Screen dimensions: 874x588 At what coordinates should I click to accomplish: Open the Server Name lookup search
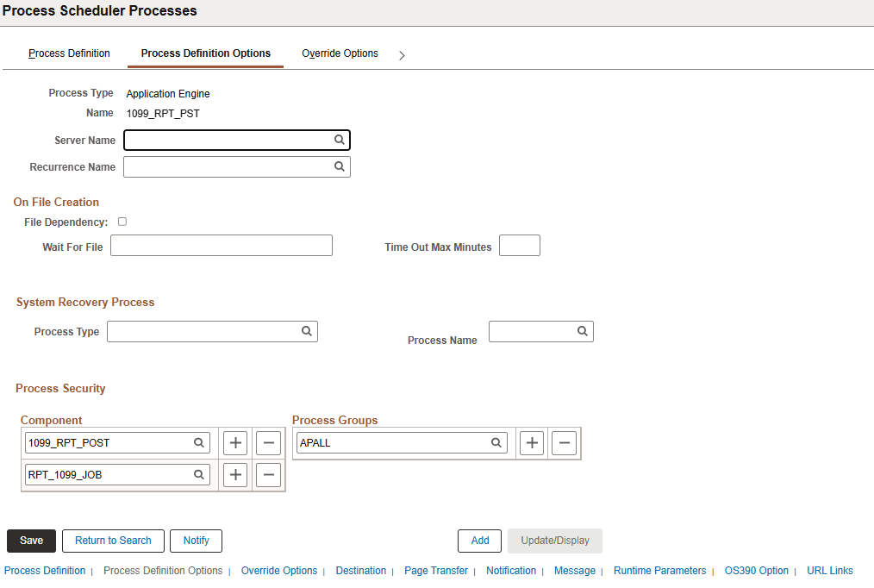tap(340, 140)
